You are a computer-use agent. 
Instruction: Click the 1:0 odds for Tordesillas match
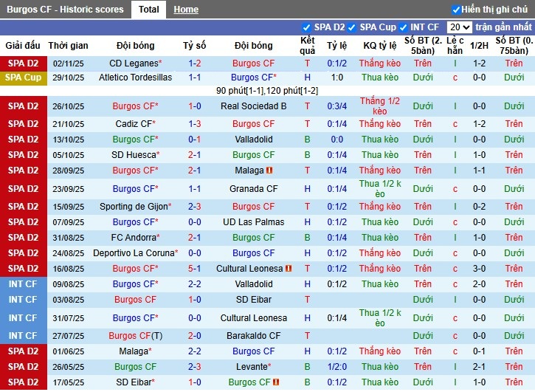click(337, 78)
